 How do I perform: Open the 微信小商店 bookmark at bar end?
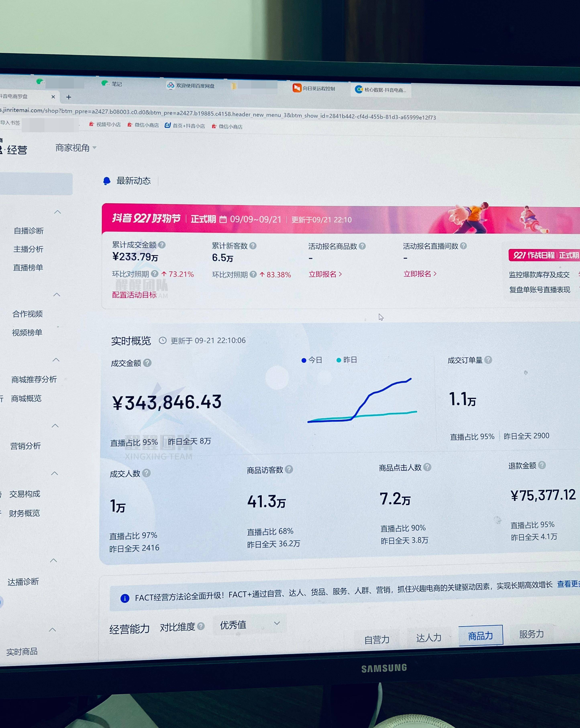[227, 127]
